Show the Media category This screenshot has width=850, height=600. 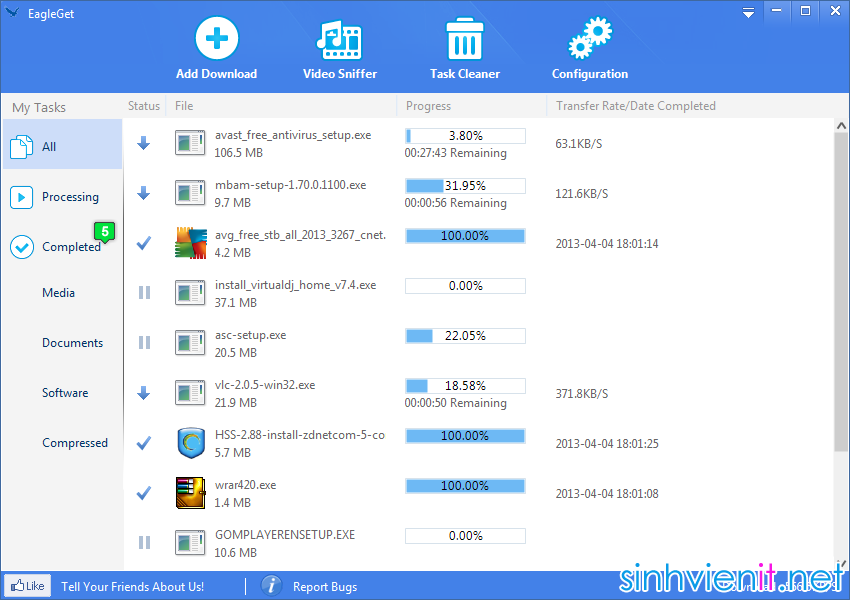coord(58,293)
